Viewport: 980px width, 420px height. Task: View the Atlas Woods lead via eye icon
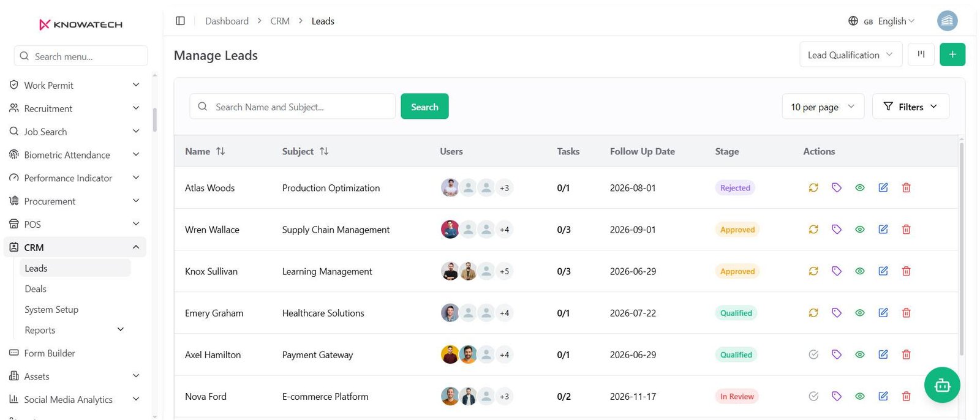point(860,188)
